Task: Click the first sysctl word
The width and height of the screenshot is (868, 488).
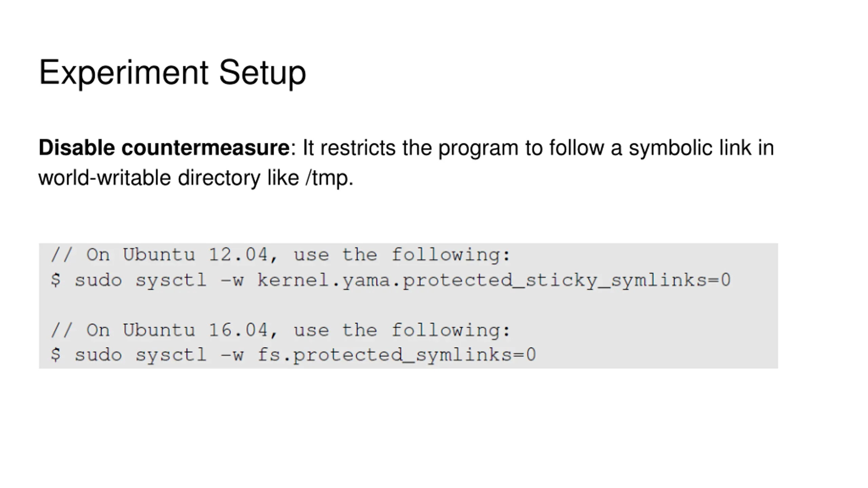Action: tap(171, 281)
